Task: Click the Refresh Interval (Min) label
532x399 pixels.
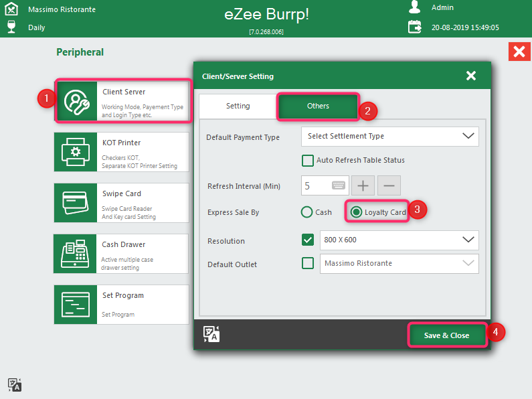Action: (x=244, y=186)
